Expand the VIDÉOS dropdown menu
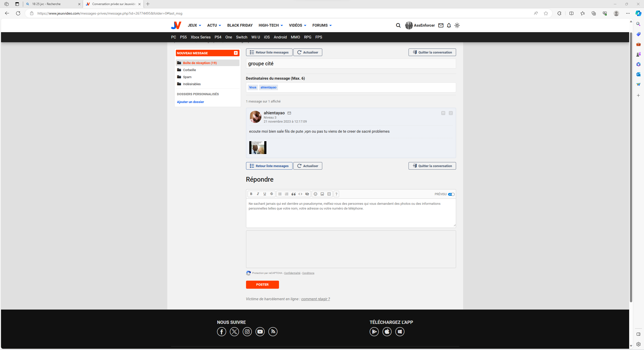This screenshot has height=350, width=644. coord(298,25)
